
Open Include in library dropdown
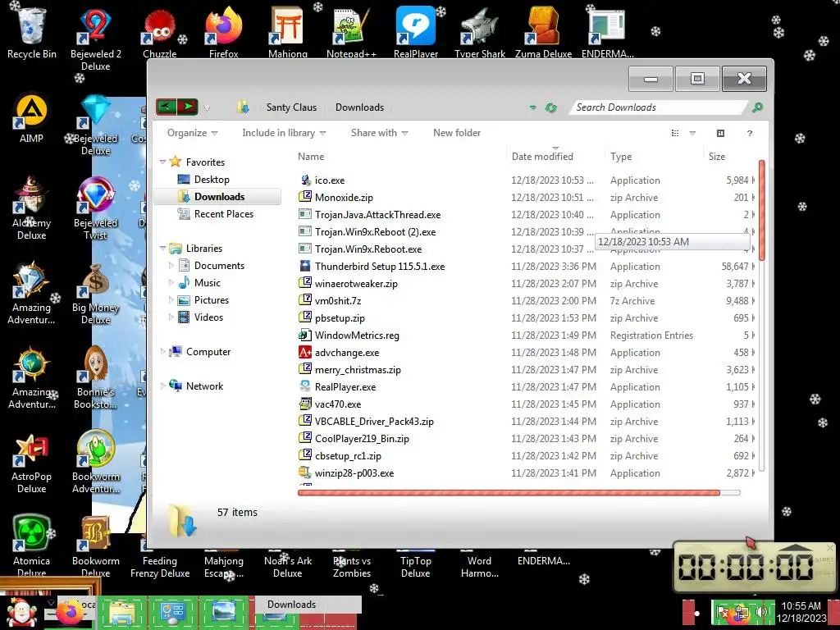pos(284,133)
